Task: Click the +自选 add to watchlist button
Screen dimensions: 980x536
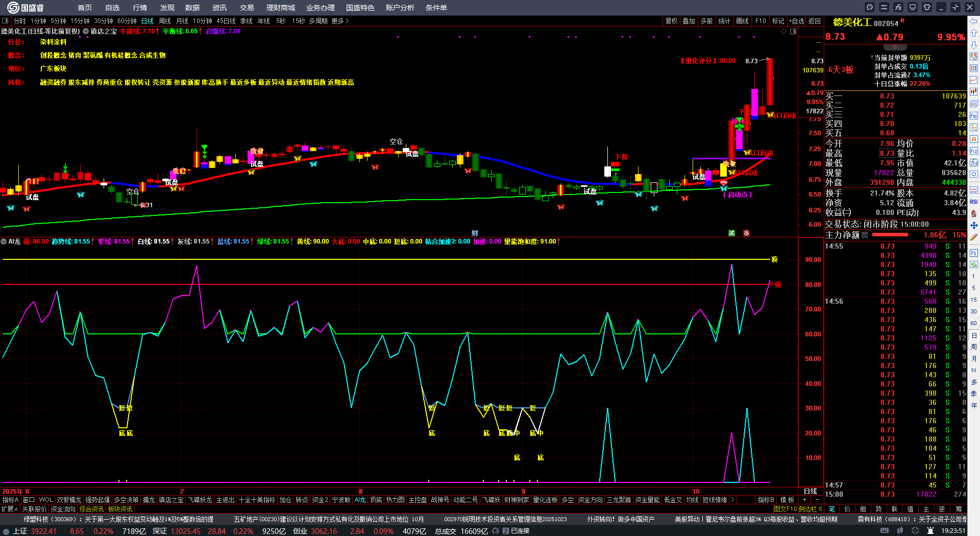Action: click(797, 21)
